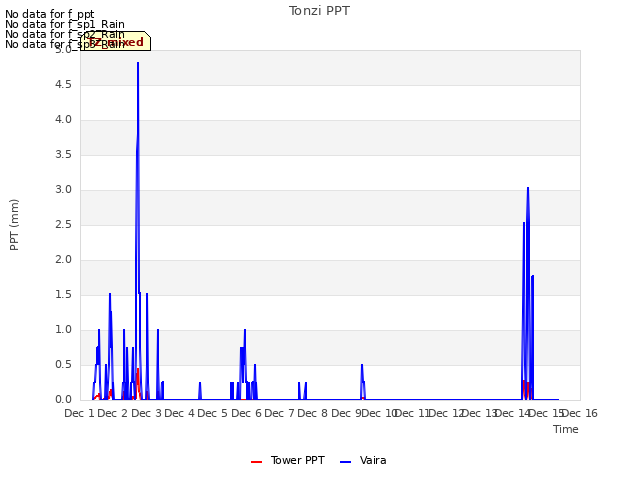Viewport: 640px width, 480px height.
Task: Click the 1.0 y-axis tick label
Action: click(63, 330)
